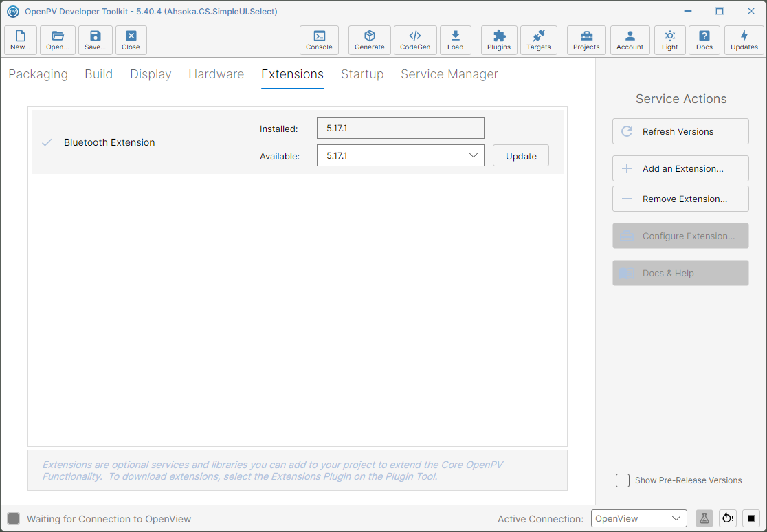
Task: Select the Bluetooth Extension name
Action: pos(109,142)
